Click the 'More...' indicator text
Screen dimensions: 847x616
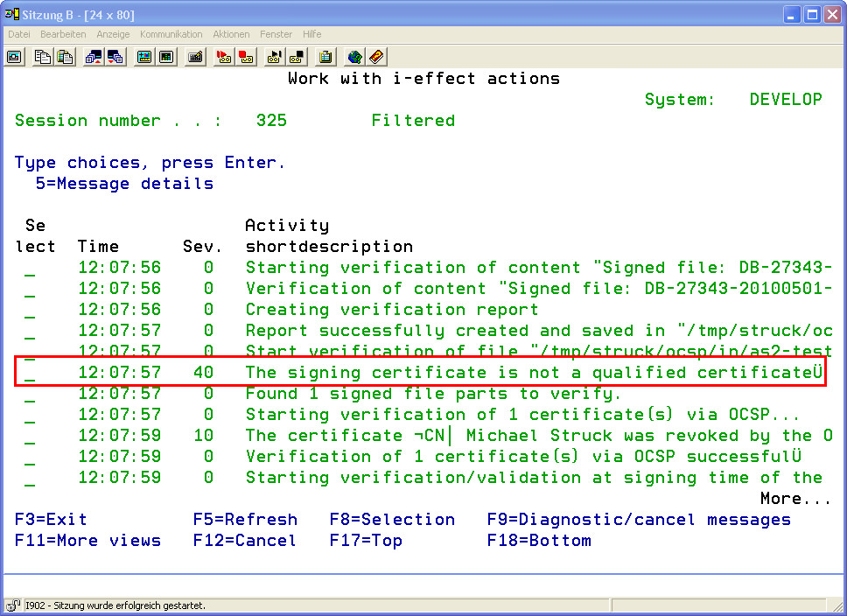click(x=794, y=499)
